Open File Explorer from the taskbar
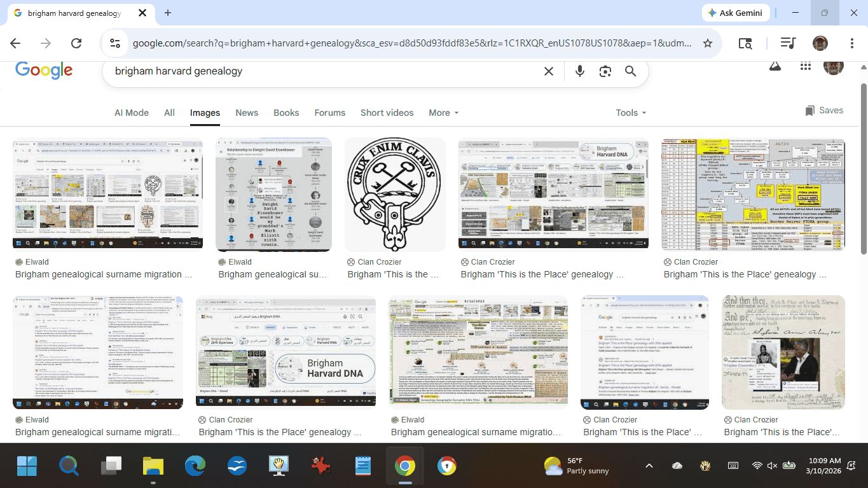The image size is (868, 488). pyautogui.click(x=153, y=466)
